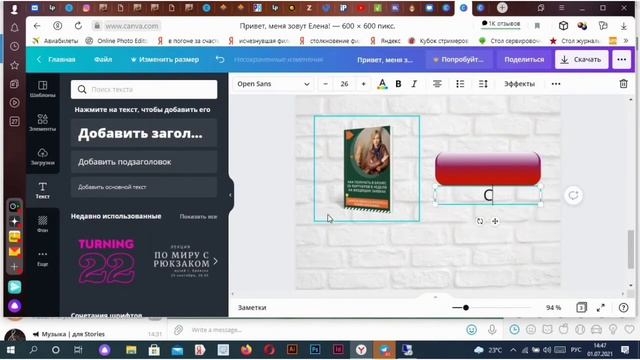Toggle italic formatting

tap(414, 84)
